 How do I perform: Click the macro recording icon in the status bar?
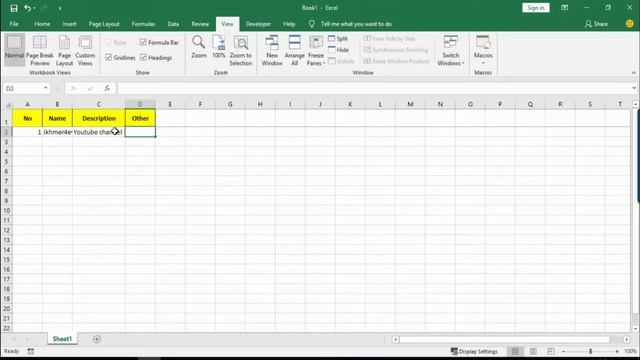pos(31,351)
